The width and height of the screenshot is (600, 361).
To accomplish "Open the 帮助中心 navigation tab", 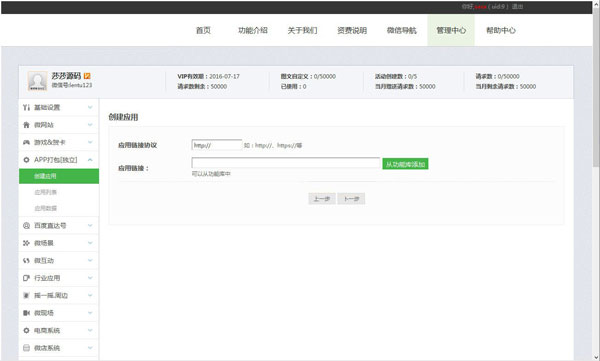I will (x=501, y=30).
